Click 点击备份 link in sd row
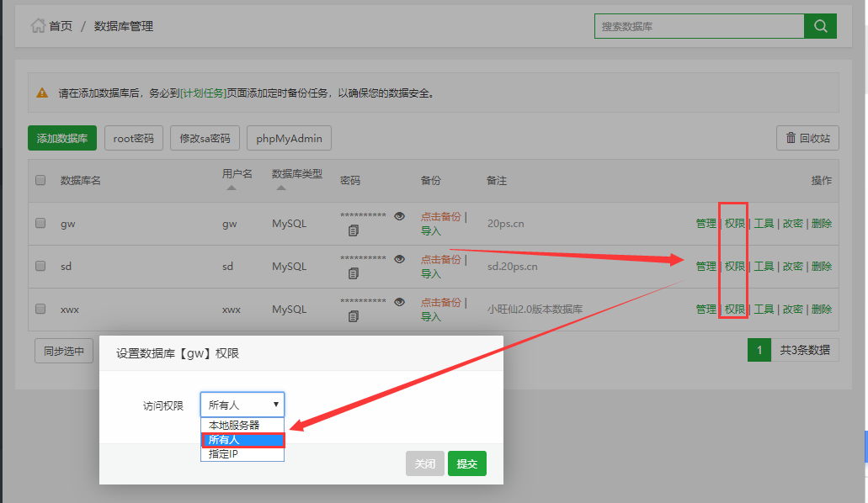The width and height of the screenshot is (868, 503). point(440,259)
